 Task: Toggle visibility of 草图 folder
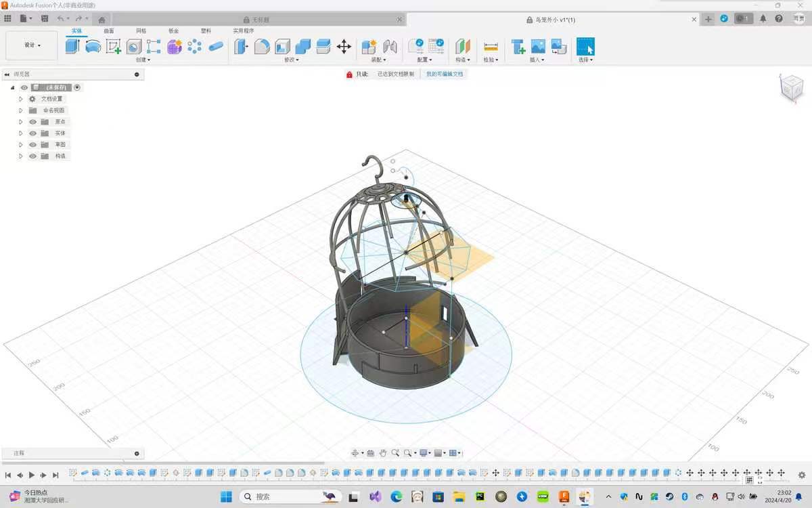pyautogui.click(x=32, y=145)
